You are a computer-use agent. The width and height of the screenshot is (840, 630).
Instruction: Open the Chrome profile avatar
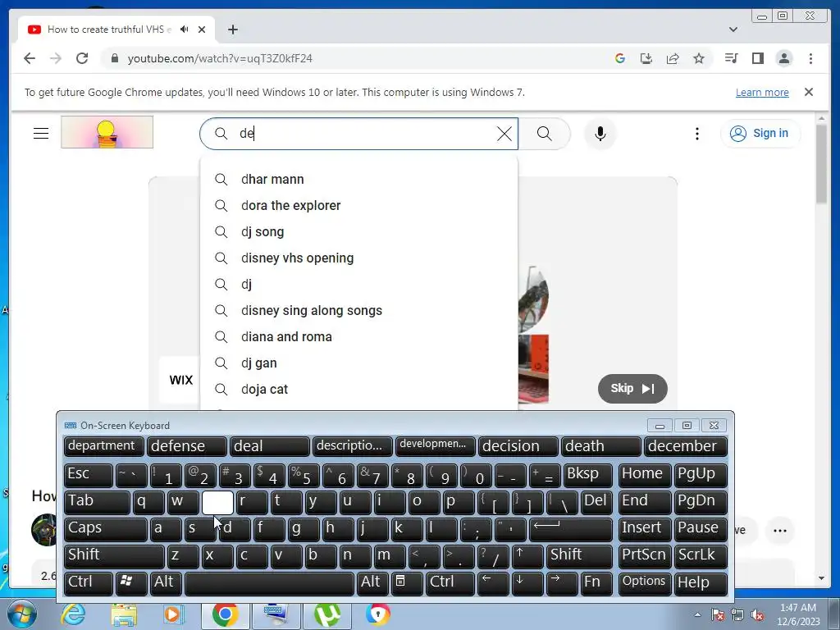(783, 58)
